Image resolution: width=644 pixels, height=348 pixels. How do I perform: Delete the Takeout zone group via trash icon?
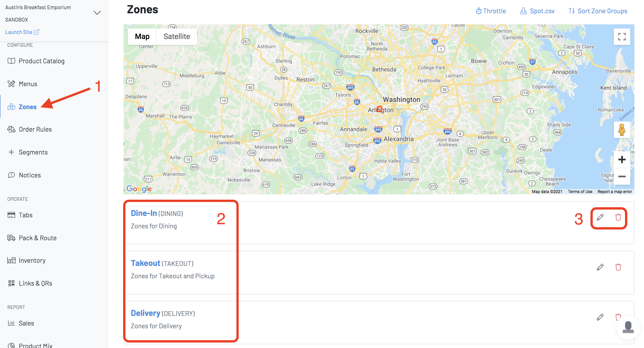pyautogui.click(x=618, y=267)
